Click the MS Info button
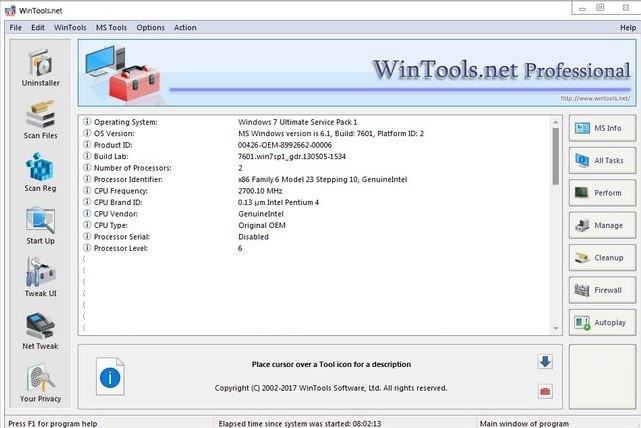 coord(602,128)
